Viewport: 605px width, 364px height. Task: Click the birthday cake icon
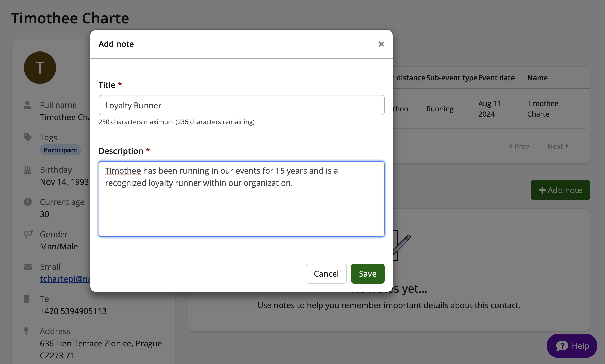27,170
